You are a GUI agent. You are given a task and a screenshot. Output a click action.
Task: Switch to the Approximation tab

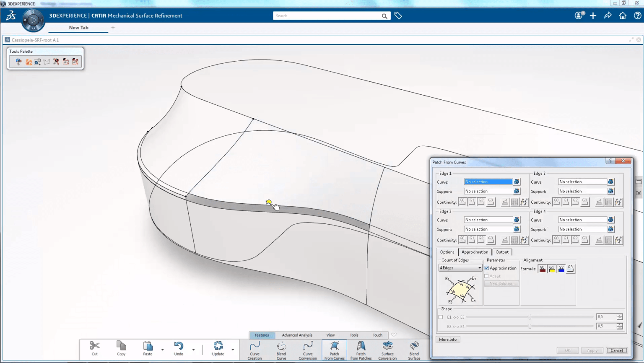point(475,252)
